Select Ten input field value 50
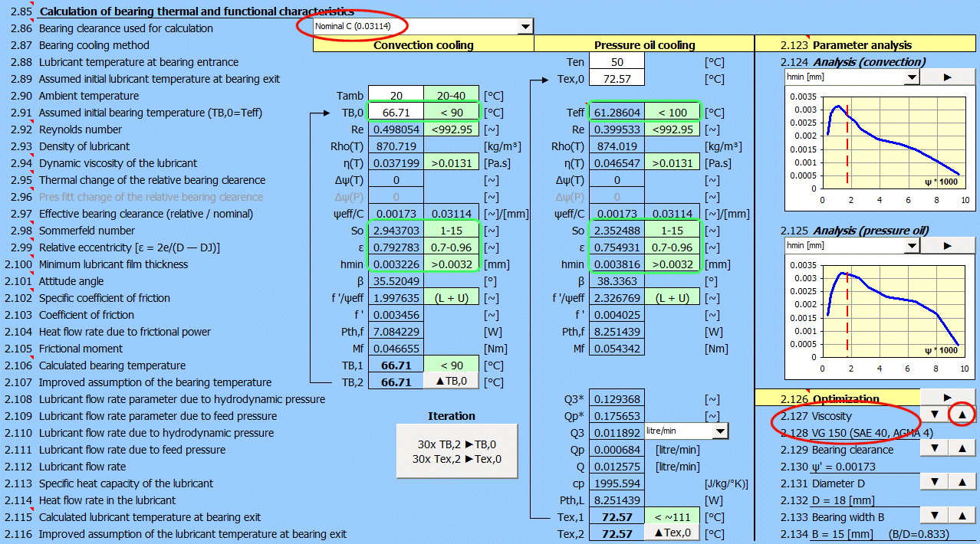Viewport: 980px width, 544px height. [x=617, y=61]
